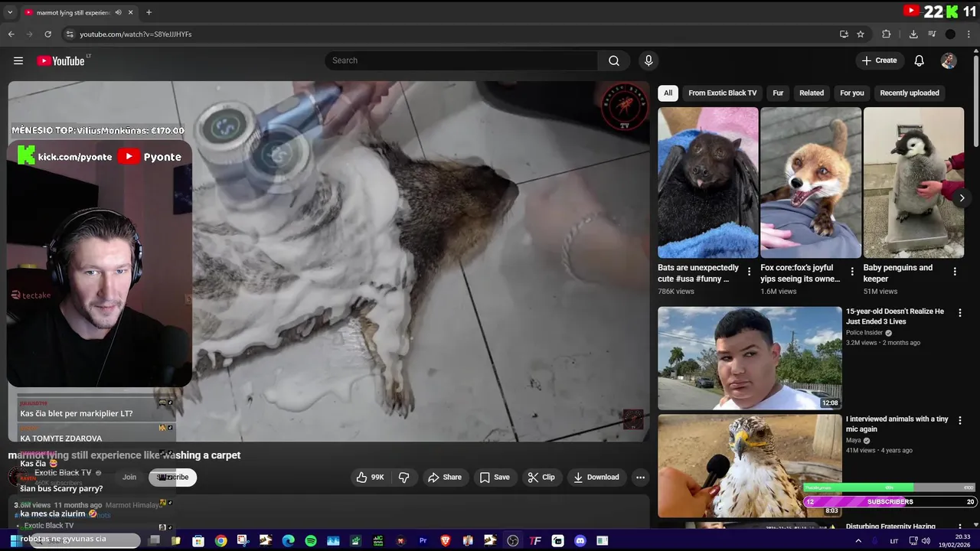
Task: Create a Clip of the video
Action: 541,478
